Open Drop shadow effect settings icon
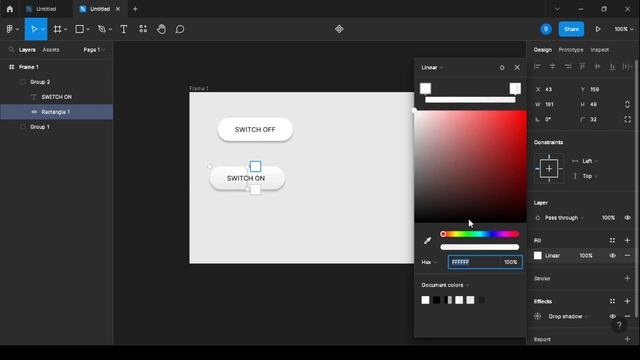Viewport: 640px width, 360px height. click(538, 316)
